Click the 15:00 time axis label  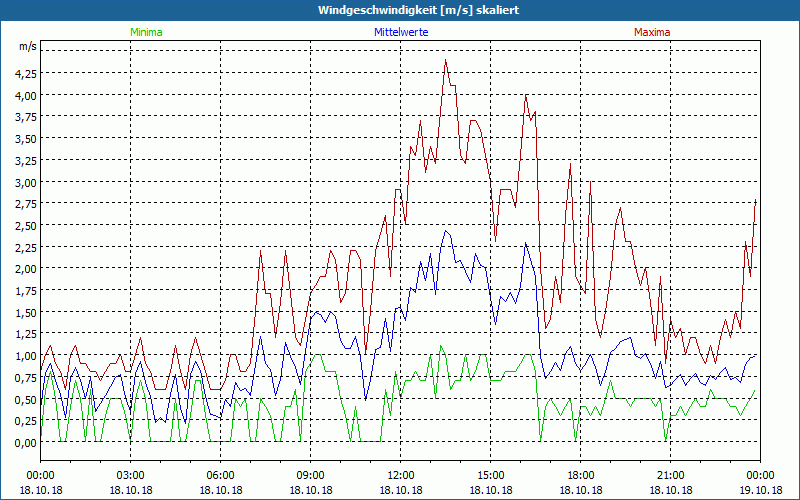[x=491, y=476]
